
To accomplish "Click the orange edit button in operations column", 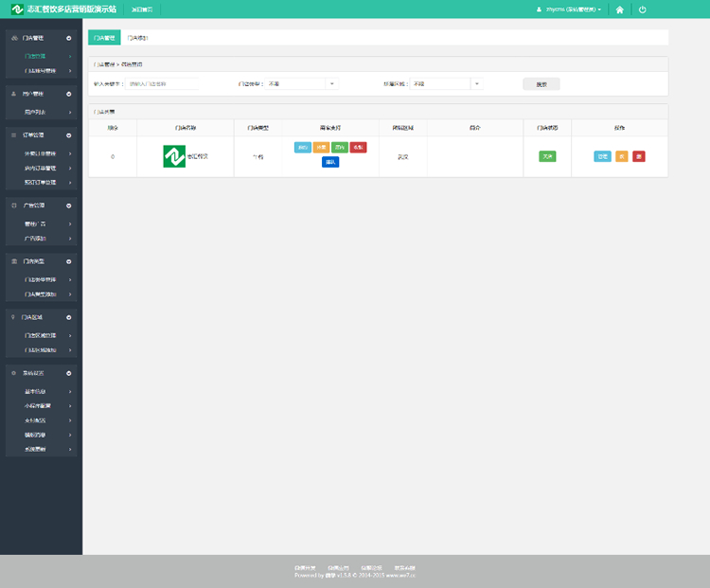I will 621,156.
